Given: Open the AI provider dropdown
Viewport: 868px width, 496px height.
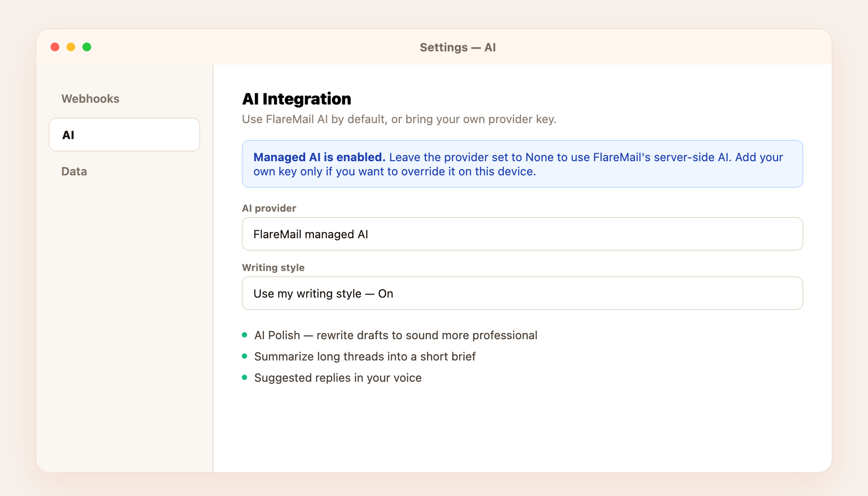Looking at the screenshot, I should coord(522,234).
